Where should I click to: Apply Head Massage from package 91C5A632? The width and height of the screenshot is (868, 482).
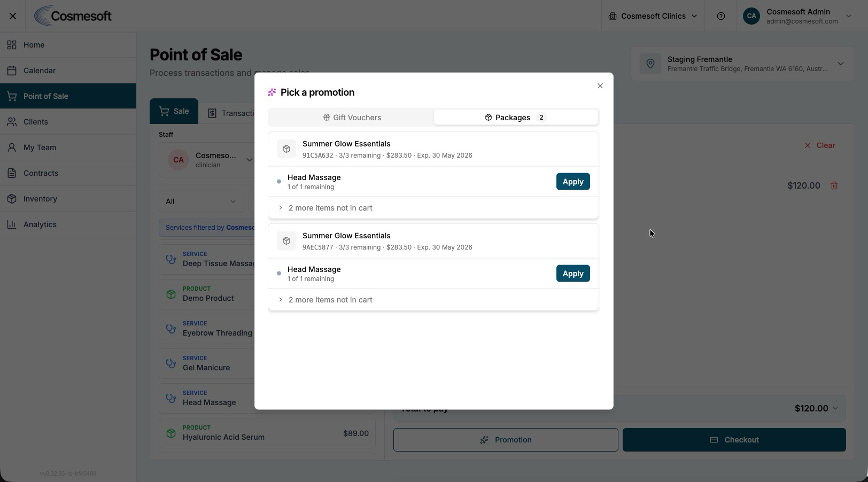pos(573,182)
